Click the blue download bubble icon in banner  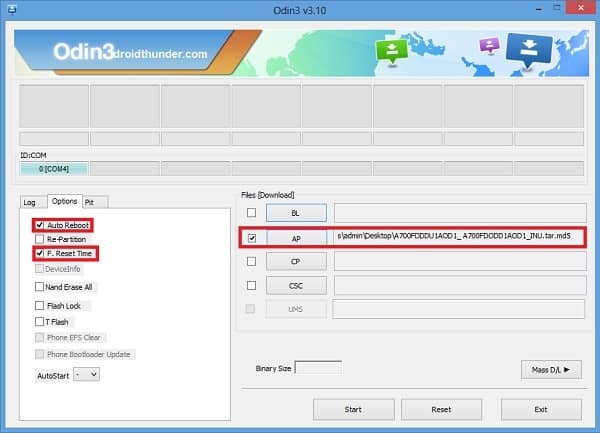click(529, 50)
